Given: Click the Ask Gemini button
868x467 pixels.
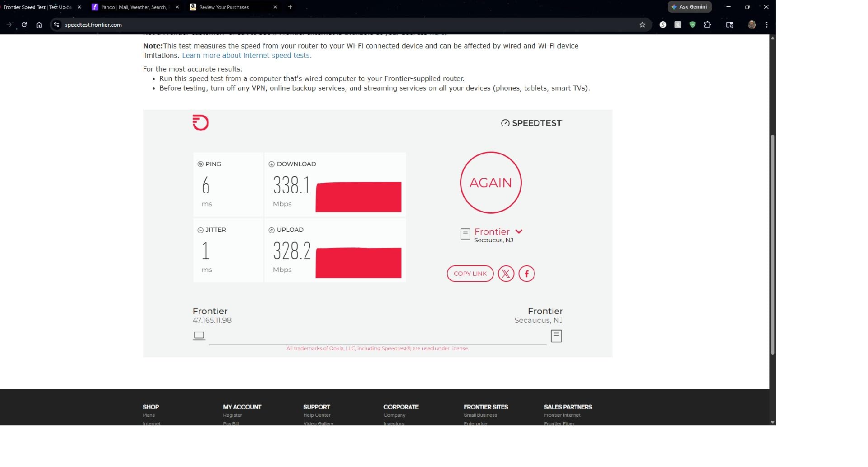Looking at the screenshot, I should (690, 7).
